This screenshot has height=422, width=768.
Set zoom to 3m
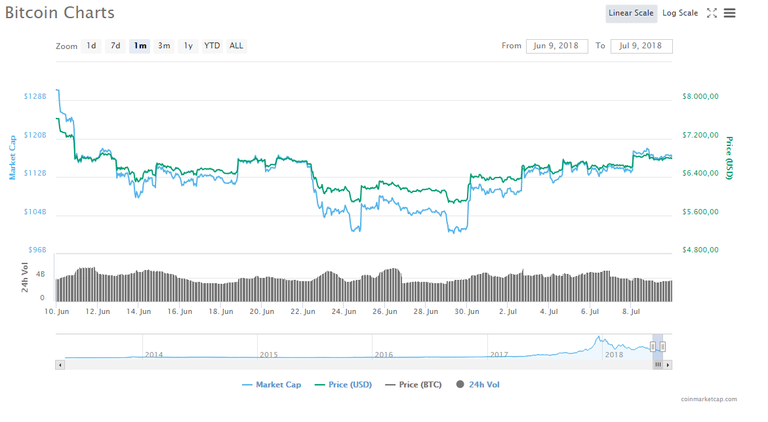(x=164, y=46)
